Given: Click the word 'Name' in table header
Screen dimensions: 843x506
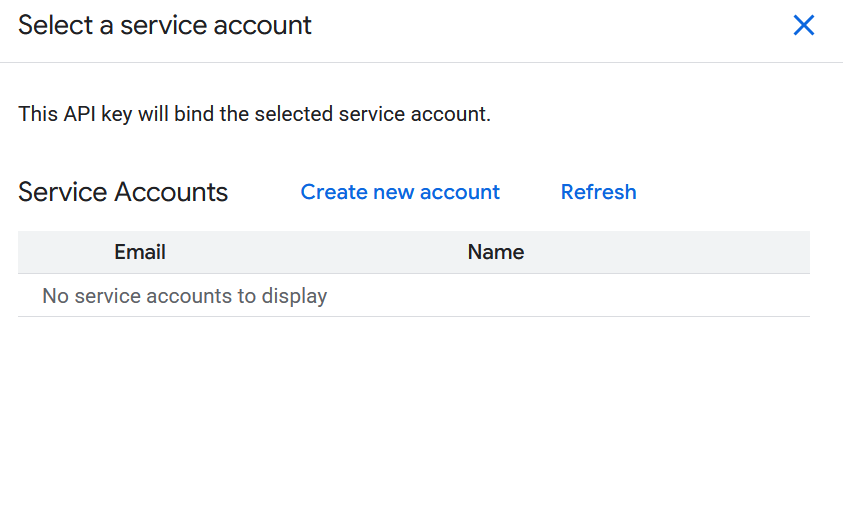Looking at the screenshot, I should pos(495,252).
